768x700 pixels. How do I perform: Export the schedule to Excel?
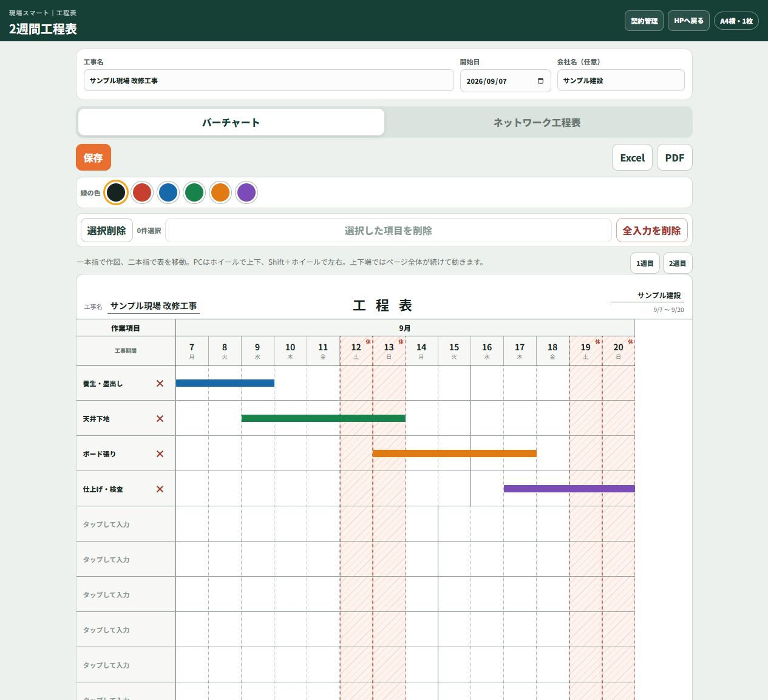(x=632, y=157)
